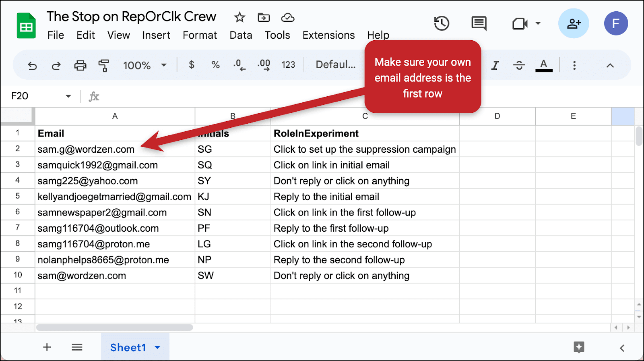Start a video call with camera icon
This screenshot has width=644, height=361.
[520, 23]
